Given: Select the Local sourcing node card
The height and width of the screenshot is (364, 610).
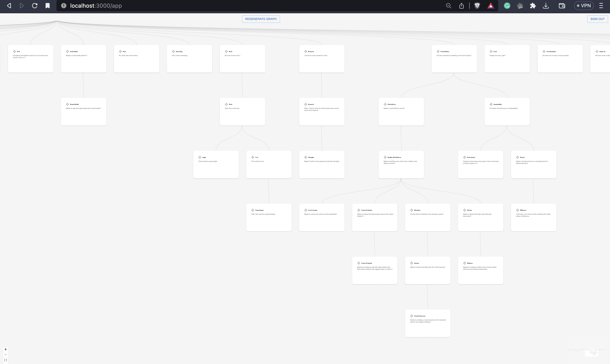Looking at the screenshot, I should (322, 221).
